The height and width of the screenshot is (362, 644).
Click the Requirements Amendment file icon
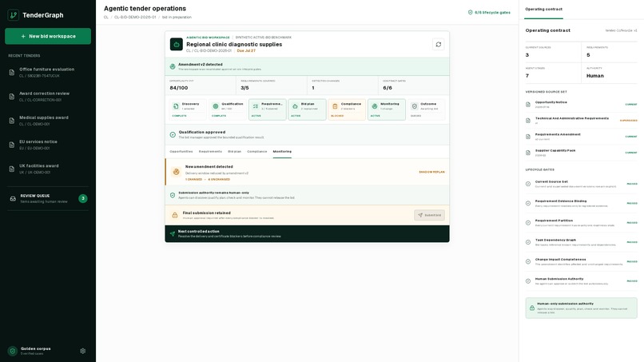tap(528, 137)
